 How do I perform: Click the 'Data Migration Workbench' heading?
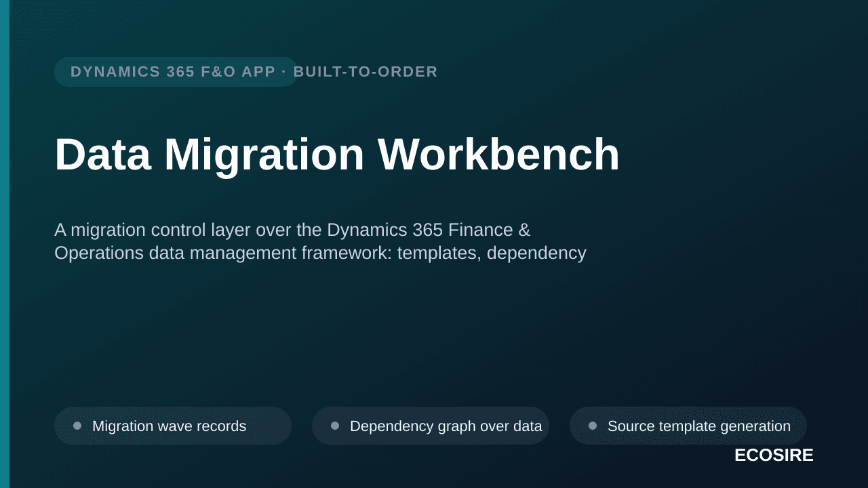pyautogui.click(x=337, y=155)
